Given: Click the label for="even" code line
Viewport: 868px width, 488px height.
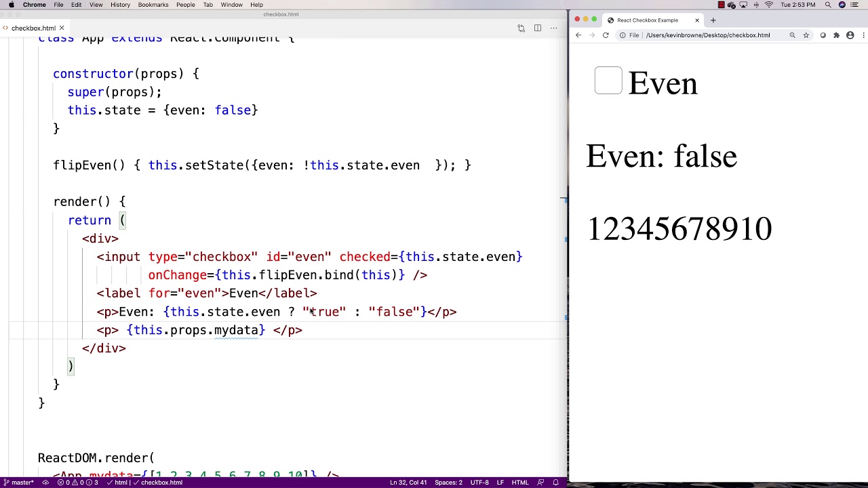Looking at the screenshot, I should (207, 293).
